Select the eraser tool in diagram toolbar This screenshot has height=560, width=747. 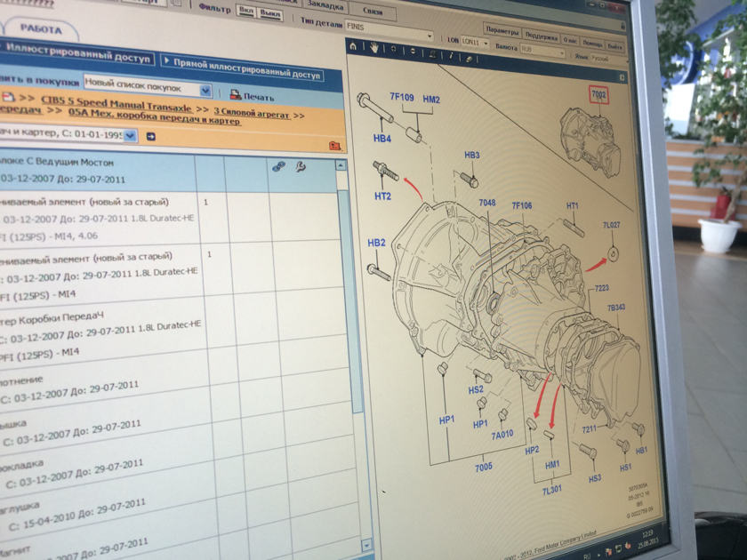coord(470,58)
